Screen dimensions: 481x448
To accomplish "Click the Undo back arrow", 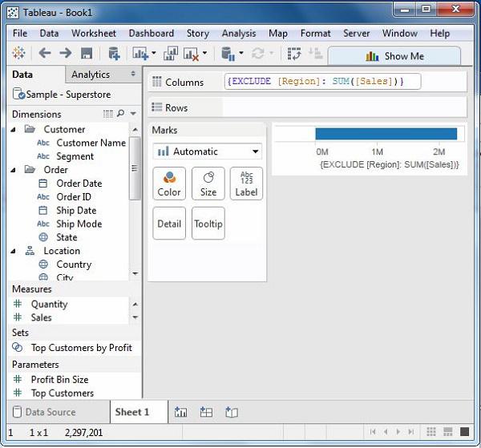I will (x=45, y=54).
